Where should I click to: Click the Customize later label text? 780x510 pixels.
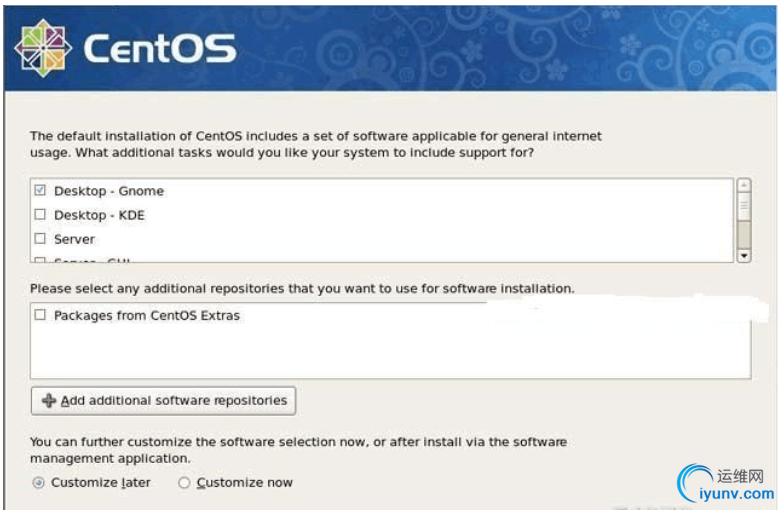(101, 483)
